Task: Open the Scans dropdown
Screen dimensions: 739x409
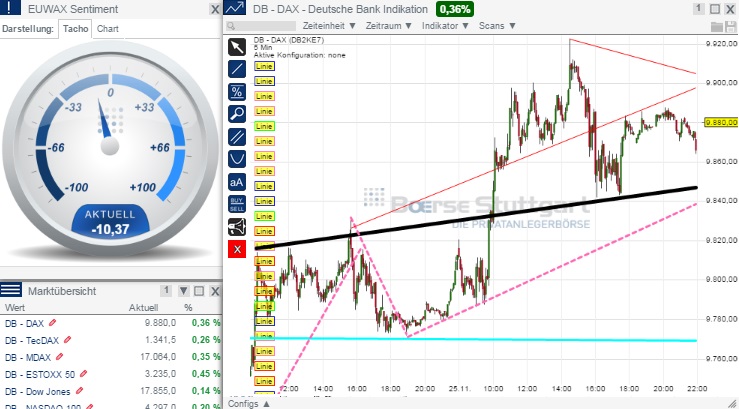Action: pos(497,26)
